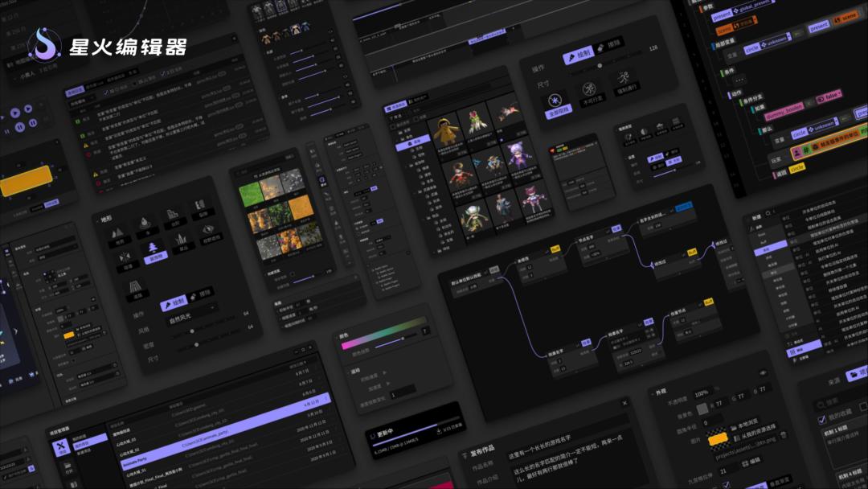The height and width of the screenshot is (489, 868).
Task: Select the solid orange texture thumbnail
Action: tap(301, 209)
